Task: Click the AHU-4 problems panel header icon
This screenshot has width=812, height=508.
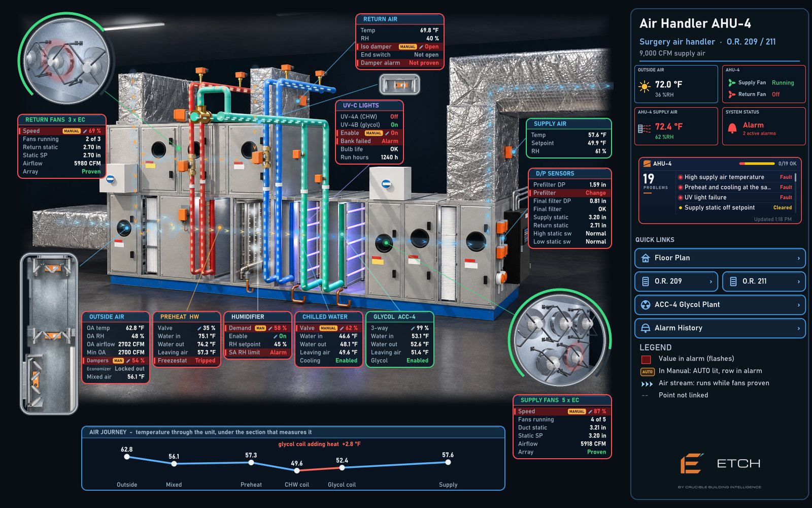Action: [647, 164]
